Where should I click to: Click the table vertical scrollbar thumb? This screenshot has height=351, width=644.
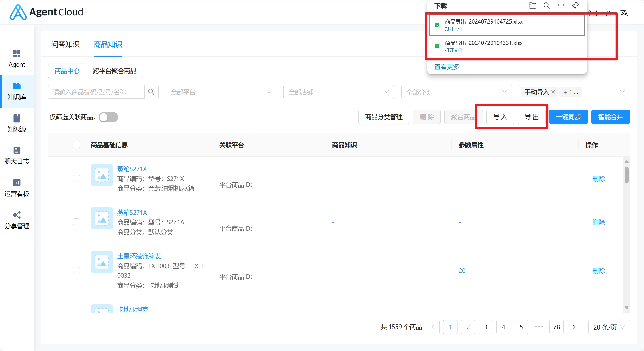[x=626, y=175]
